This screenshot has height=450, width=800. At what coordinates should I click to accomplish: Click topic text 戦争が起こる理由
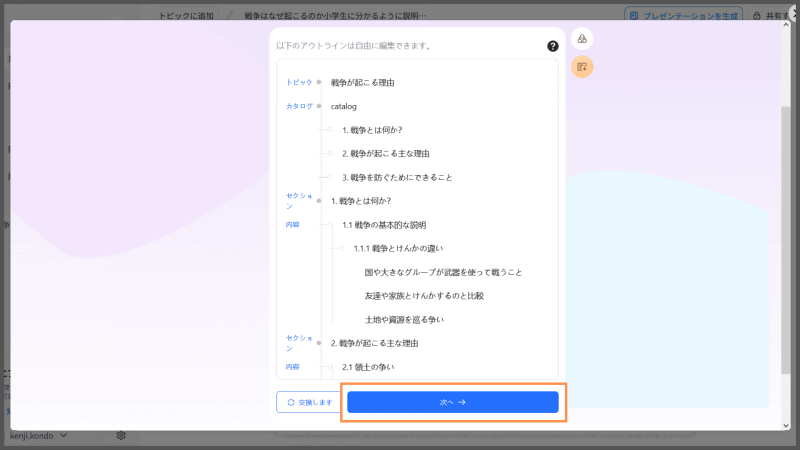(x=362, y=83)
